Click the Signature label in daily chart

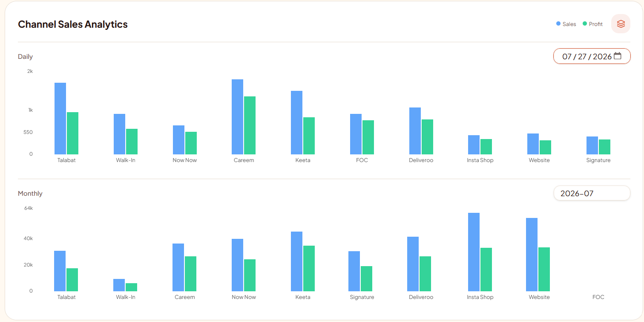pyautogui.click(x=598, y=160)
